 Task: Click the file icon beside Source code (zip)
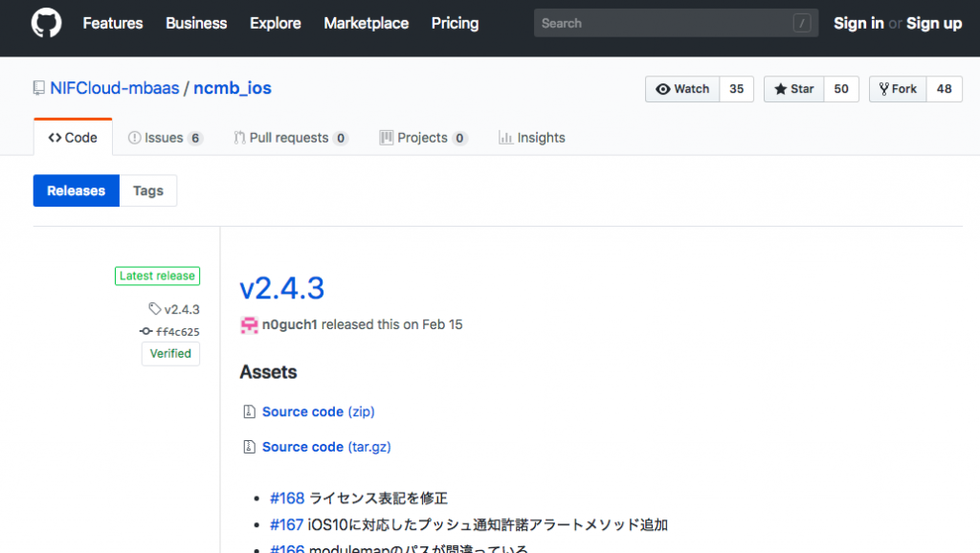pyautogui.click(x=247, y=410)
